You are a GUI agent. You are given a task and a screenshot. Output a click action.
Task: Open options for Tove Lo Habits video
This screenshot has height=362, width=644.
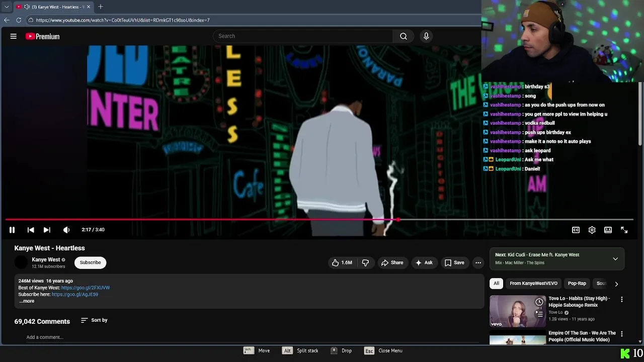[622, 300]
